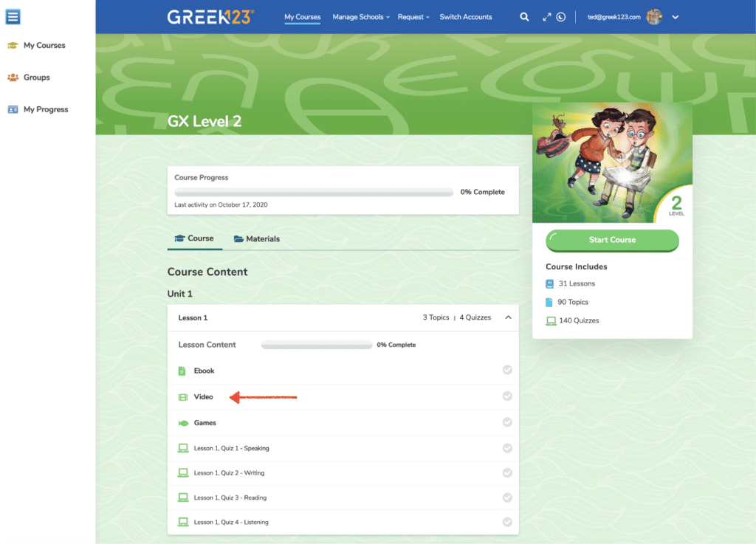
Task: Click the GX Level 2 course cover image
Action: click(x=612, y=162)
